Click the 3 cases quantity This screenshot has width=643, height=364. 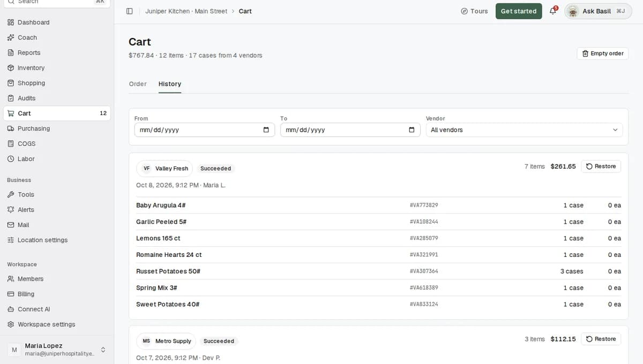[x=572, y=271]
